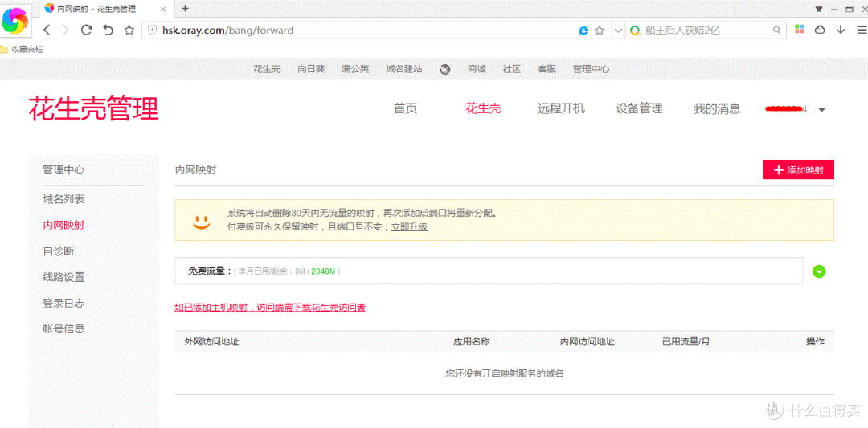This screenshot has width=868, height=428.
Task: Select the 远程开机 menu item
Action: 561,109
